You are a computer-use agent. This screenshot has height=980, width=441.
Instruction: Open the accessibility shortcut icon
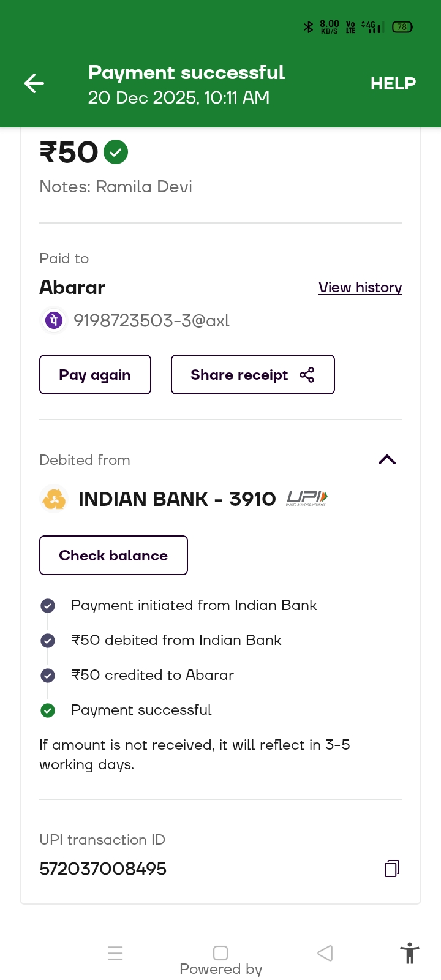tap(409, 953)
